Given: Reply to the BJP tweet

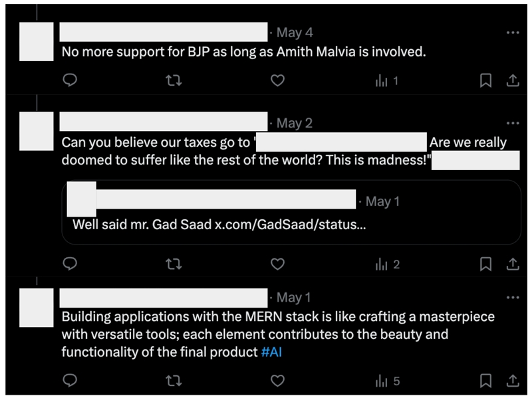Looking at the screenshot, I should pos(70,80).
